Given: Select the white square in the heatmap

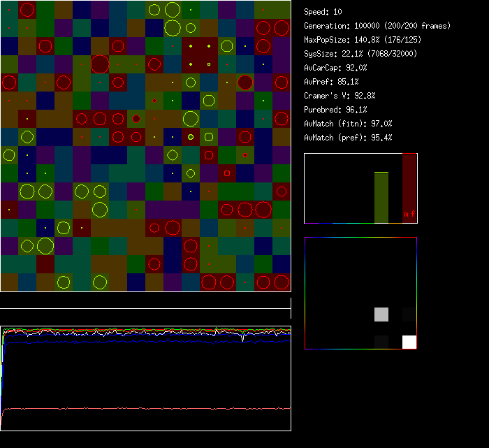Looking at the screenshot, I should (409, 342).
